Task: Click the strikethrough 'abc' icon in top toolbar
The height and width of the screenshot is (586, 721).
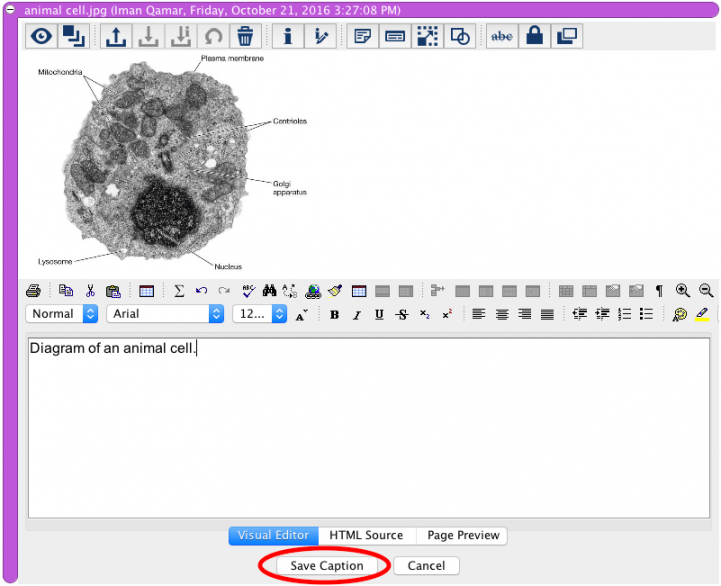Action: (x=502, y=36)
